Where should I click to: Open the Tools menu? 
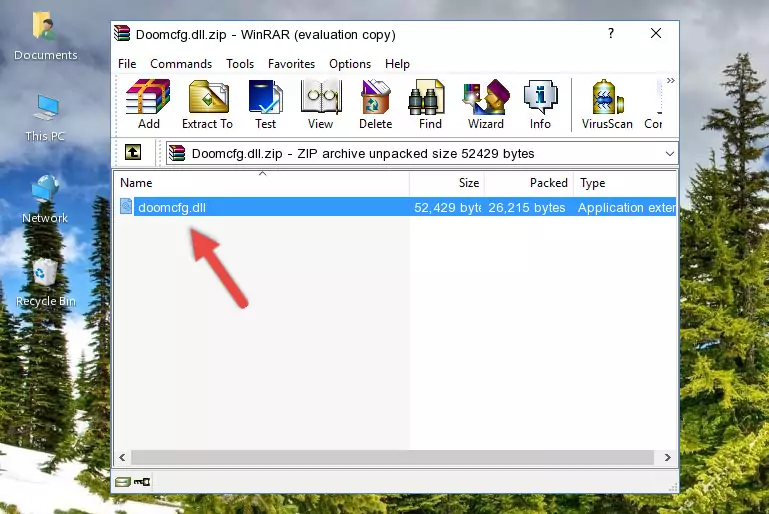[x=240, y=64]
